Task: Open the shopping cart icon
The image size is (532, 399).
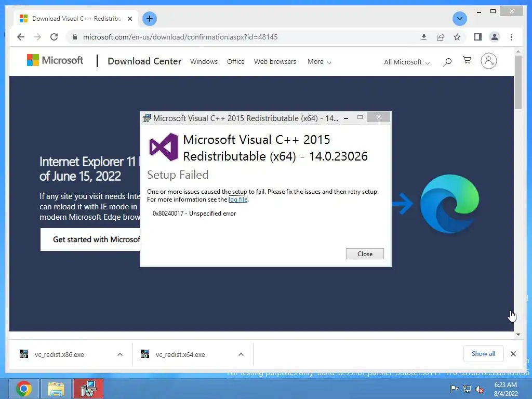Action: tap(467, 60)
